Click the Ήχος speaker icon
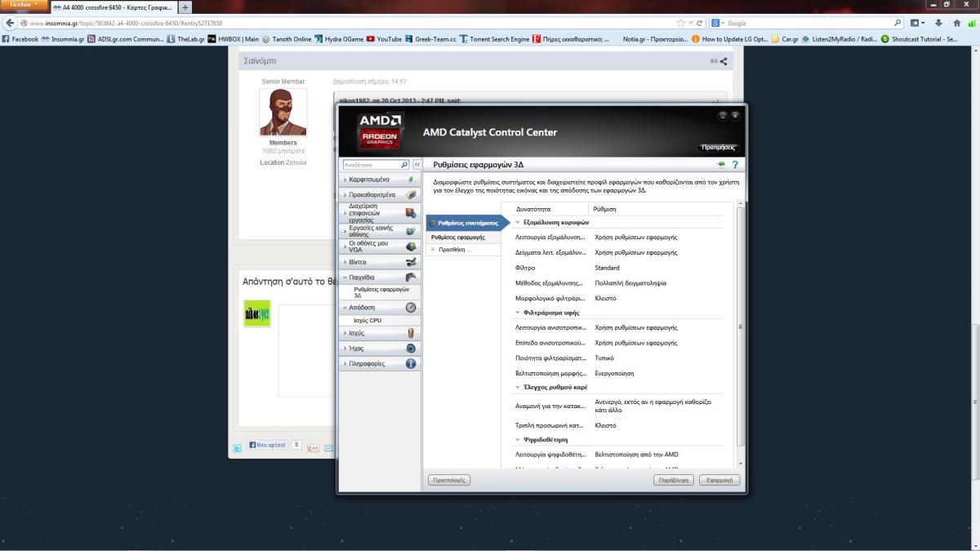The width and height of the screenshot is (980, 551). pos(411,348)
